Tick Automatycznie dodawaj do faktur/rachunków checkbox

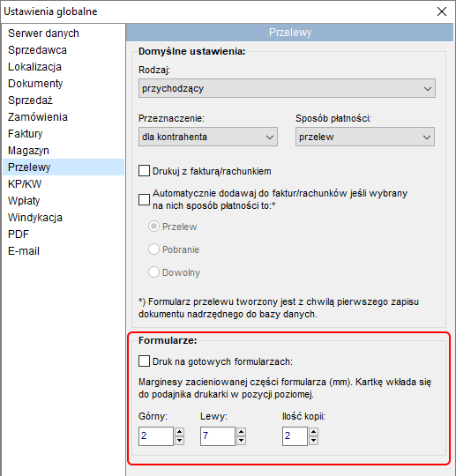click(x=144, y=199)
